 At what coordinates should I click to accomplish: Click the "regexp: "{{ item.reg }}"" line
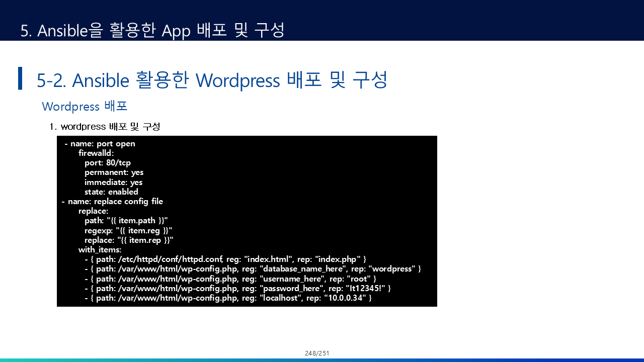[x=128, y=230]
